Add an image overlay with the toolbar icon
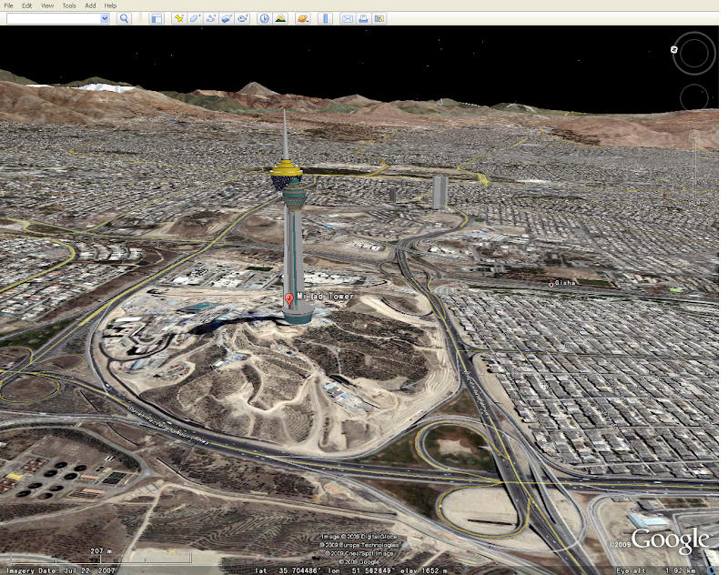 (227, 18)
